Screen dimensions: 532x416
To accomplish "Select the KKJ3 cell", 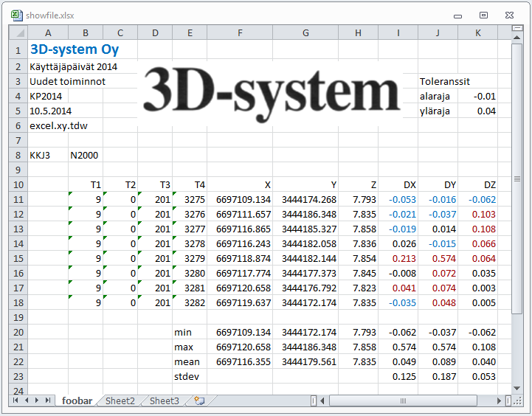I will [x=48, y=156].
